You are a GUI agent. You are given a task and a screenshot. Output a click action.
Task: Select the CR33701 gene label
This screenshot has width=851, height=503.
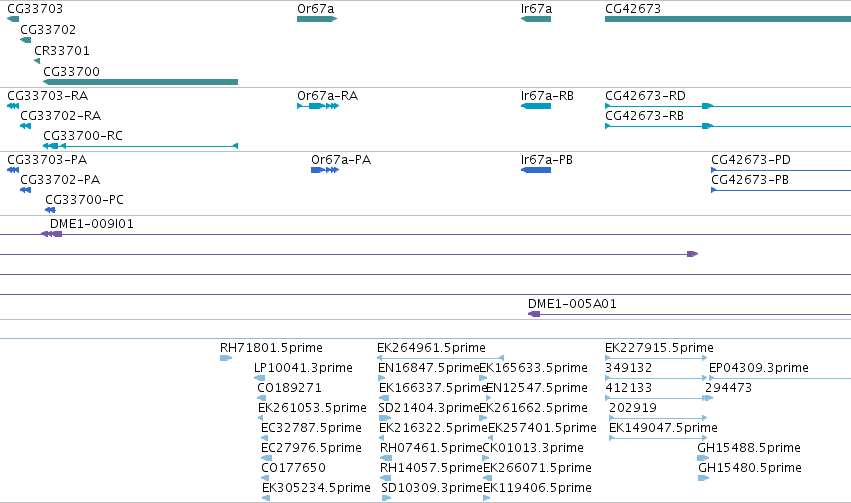tap(62, 50)
